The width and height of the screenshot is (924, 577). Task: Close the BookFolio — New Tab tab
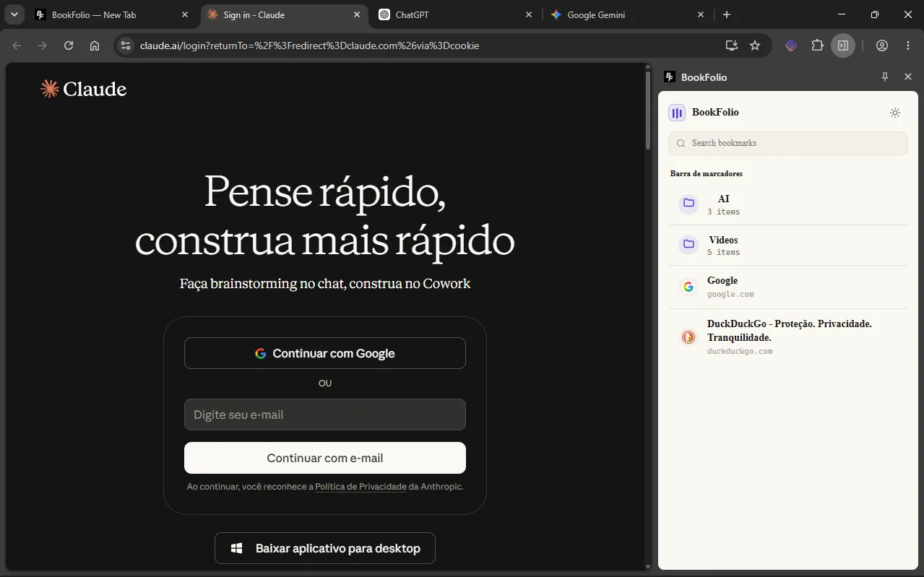[185, 14]
